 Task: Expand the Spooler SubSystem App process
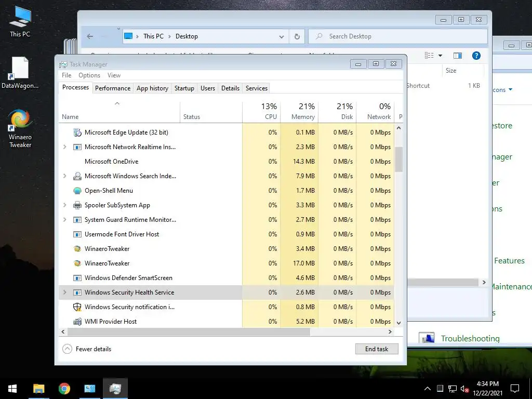tap(65, 205)
